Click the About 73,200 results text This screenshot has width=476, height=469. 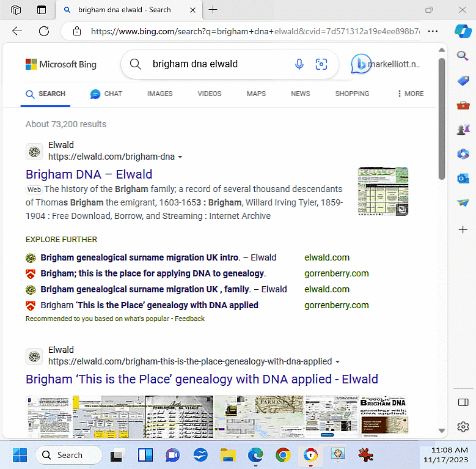click(66, 124)
